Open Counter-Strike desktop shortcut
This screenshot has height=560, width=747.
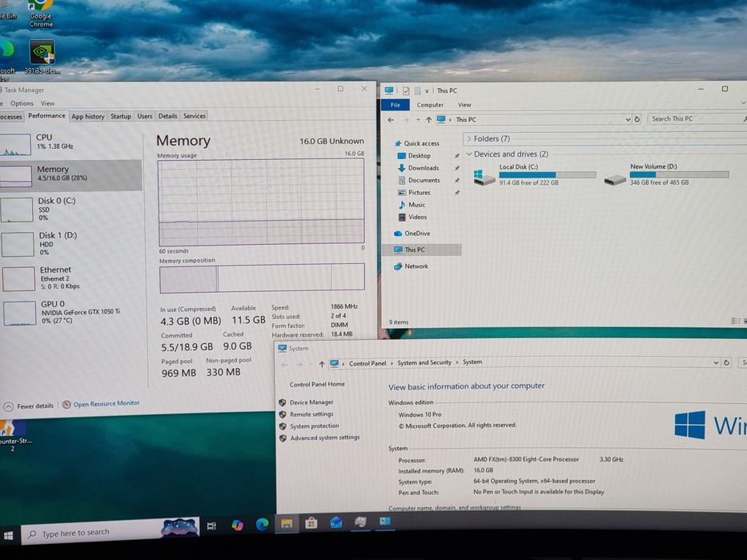pyautogui.click(x=13, y=434)
